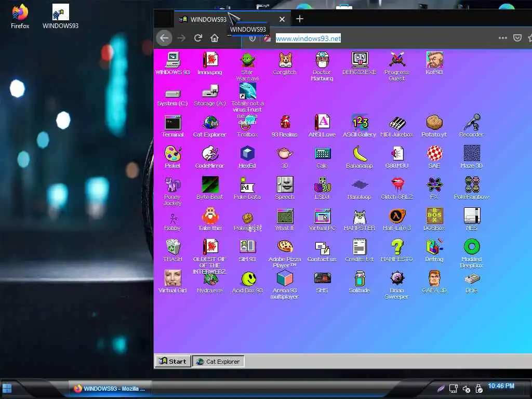Open Progress Quest icon
Image resolution: width=532 pixels, height=399 pixels.
(397, 60)
